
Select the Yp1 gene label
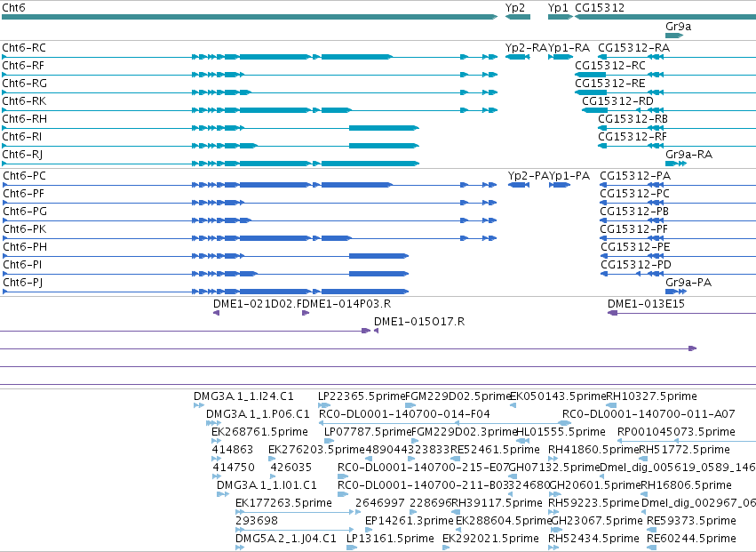pyautogui.click(x=558, y=8)
